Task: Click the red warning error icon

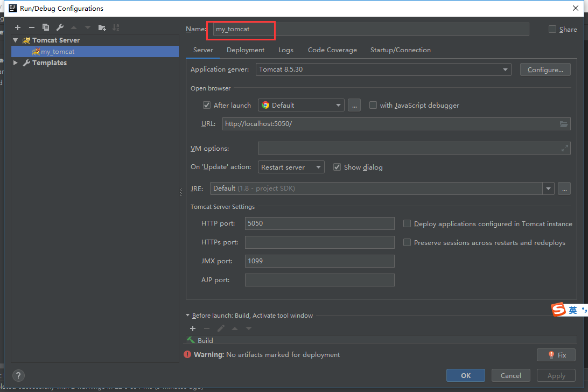Action: (x=187, y=354)
